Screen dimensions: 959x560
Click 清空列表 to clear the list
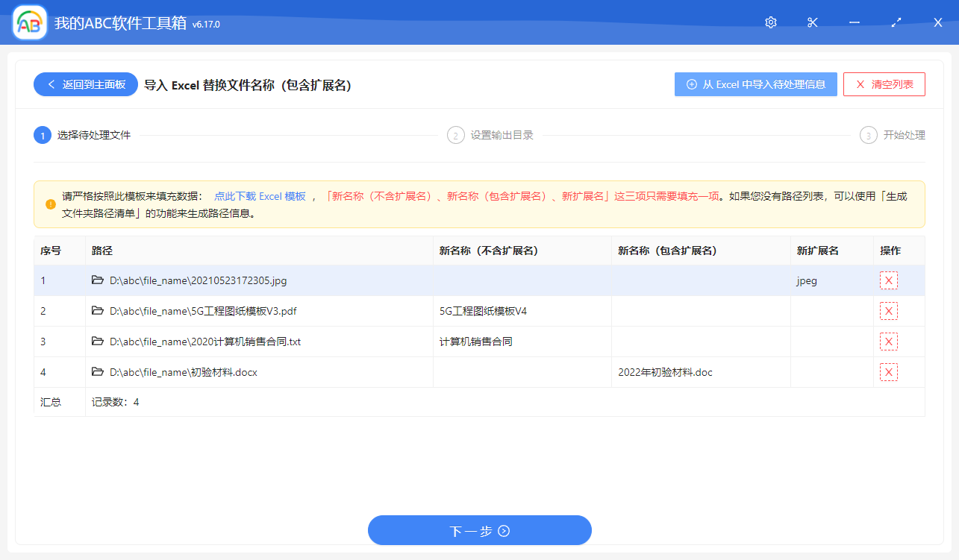[884, 84]
